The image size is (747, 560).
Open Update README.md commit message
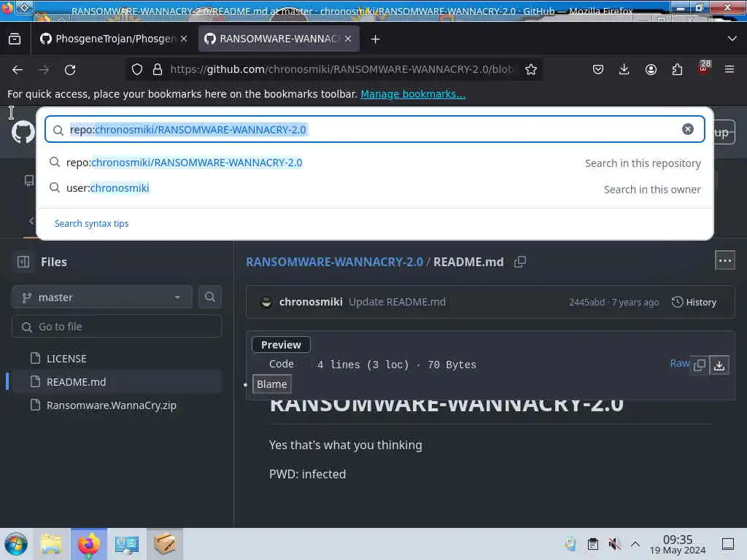click(397, 302)
